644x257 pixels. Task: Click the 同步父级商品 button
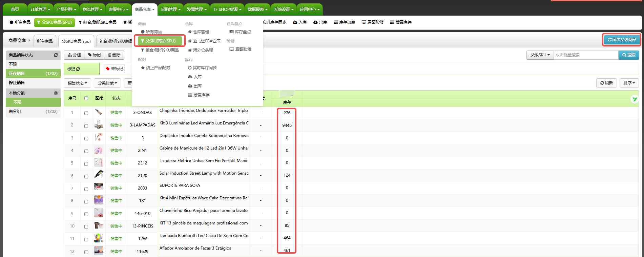[x=622, y=40]
